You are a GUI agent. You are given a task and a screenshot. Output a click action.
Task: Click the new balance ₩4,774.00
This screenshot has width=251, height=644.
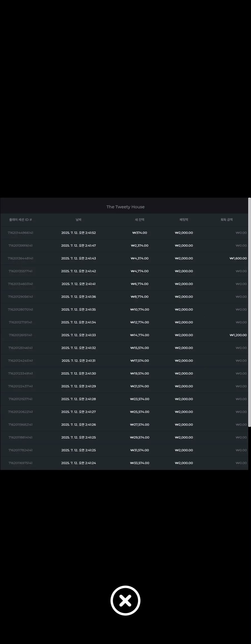click(x=140, y=271)
